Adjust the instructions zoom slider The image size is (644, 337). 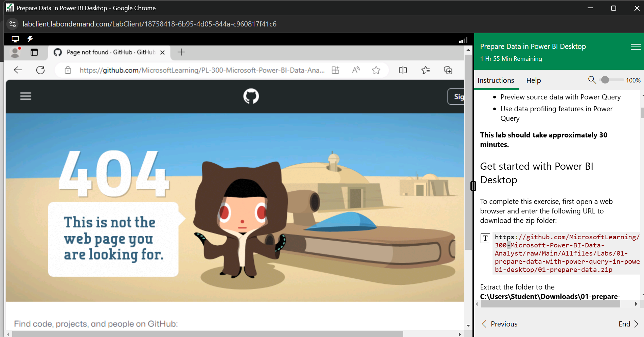click(x=612, y=80)
